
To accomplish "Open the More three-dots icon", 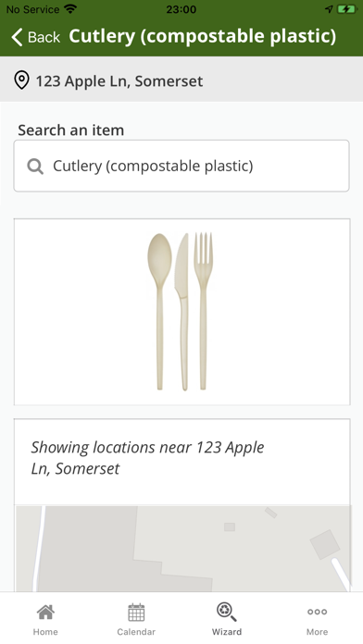I will (x=317, y=612).
